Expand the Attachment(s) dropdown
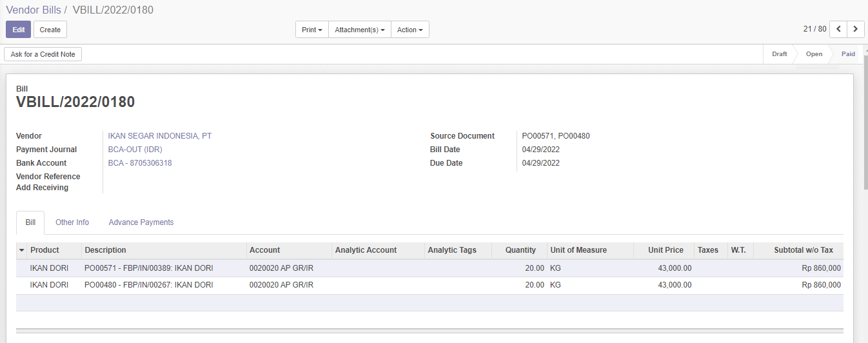 coord(360,30)
